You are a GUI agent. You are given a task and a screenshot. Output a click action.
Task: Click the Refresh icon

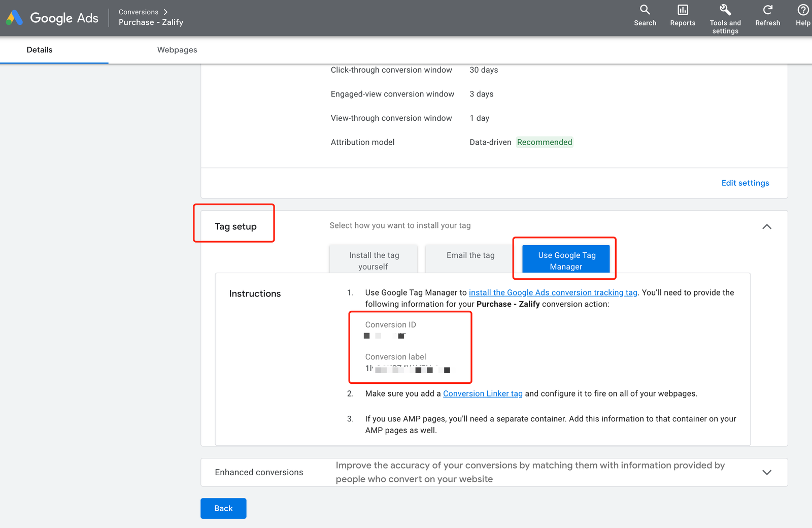767,10
